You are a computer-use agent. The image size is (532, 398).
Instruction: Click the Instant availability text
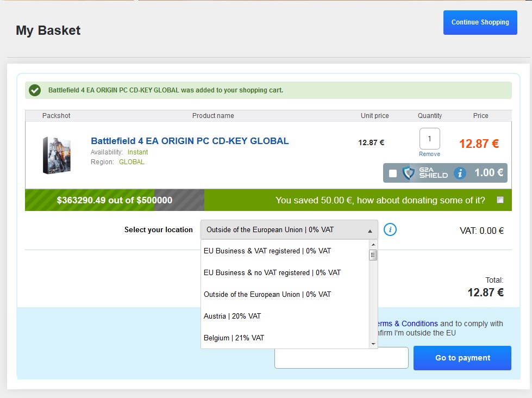click(x=137, y=152)
